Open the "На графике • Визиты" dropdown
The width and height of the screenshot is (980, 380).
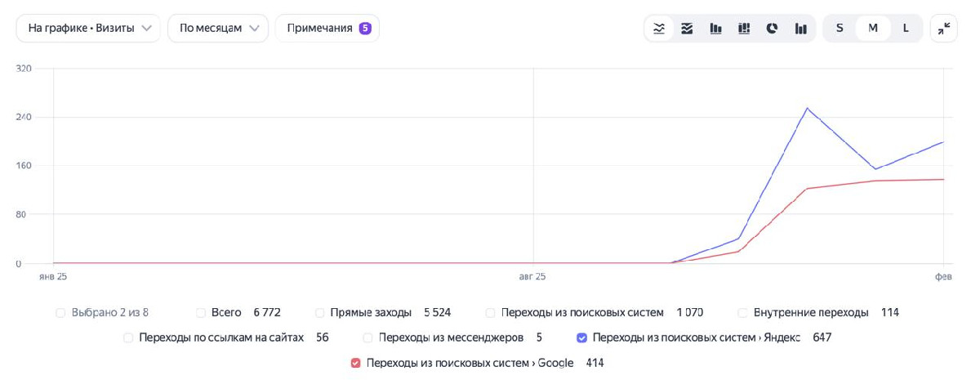pos(88,28)
